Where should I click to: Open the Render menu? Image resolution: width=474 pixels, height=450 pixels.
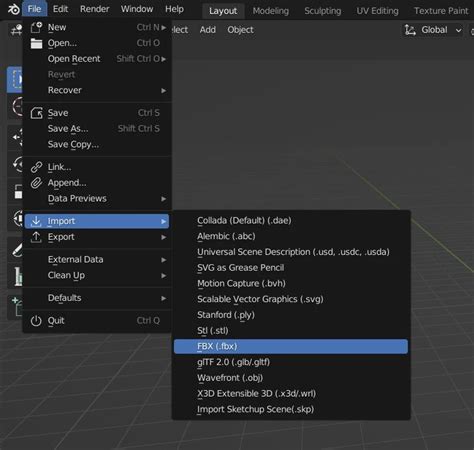95,9
